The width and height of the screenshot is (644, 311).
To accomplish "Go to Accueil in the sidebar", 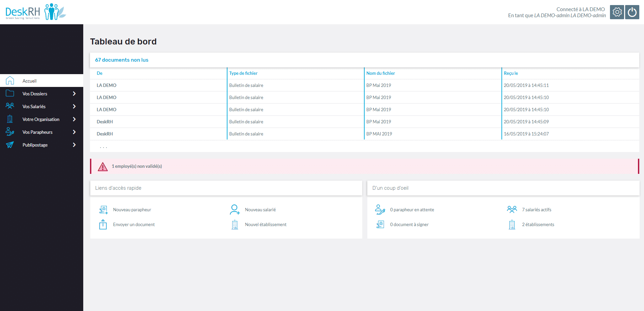I will (x=41, y=81).
